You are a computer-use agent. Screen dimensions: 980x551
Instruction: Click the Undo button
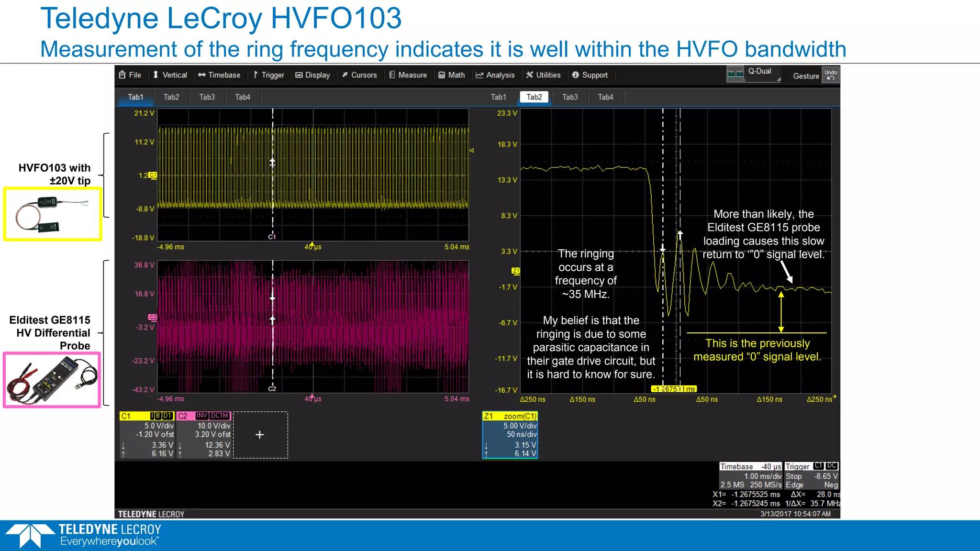coord(831,75)
